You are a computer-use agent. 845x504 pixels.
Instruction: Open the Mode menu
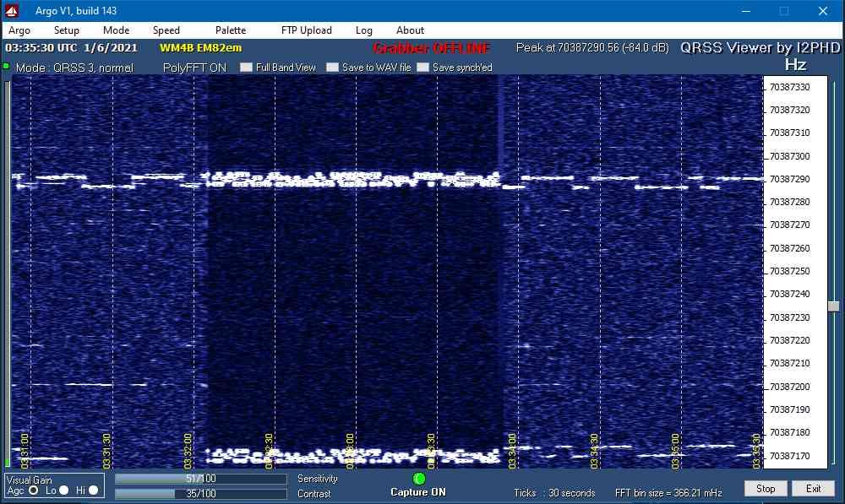pos(116,30)
